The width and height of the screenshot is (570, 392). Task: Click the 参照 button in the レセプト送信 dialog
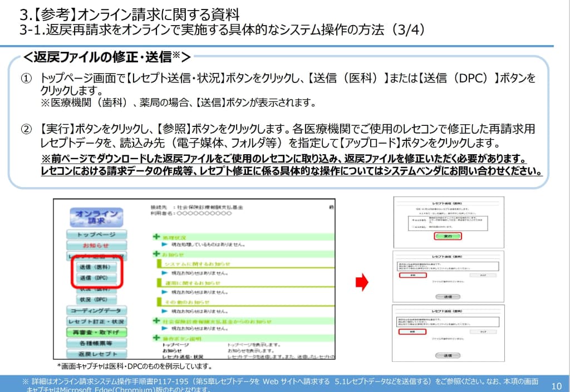pos(412,275)
